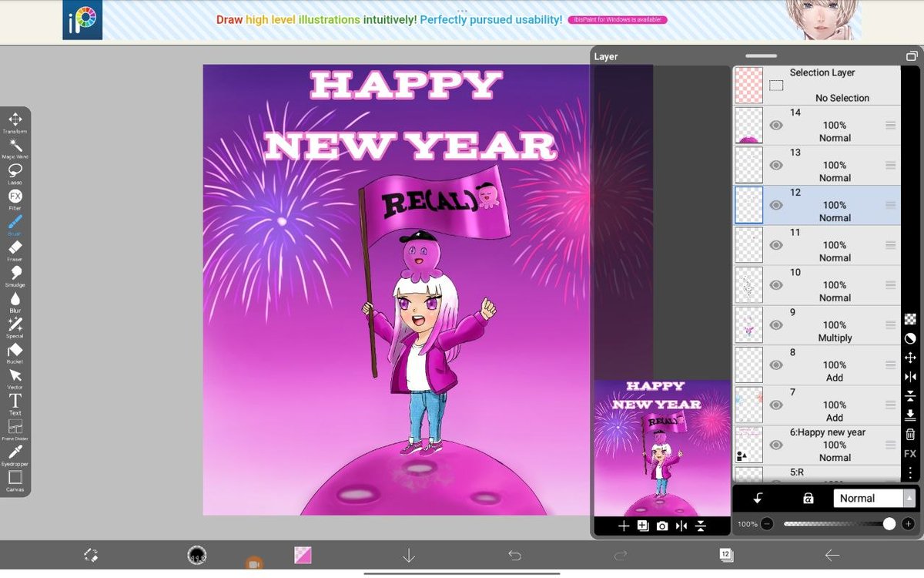This screenshot has height=578, width=924.
Task: Click the add special layer icon
Action: (643, 526)
